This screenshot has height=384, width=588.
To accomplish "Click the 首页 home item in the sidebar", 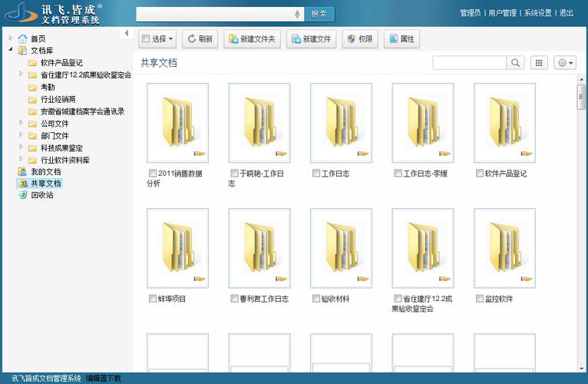I will (38, 38).
